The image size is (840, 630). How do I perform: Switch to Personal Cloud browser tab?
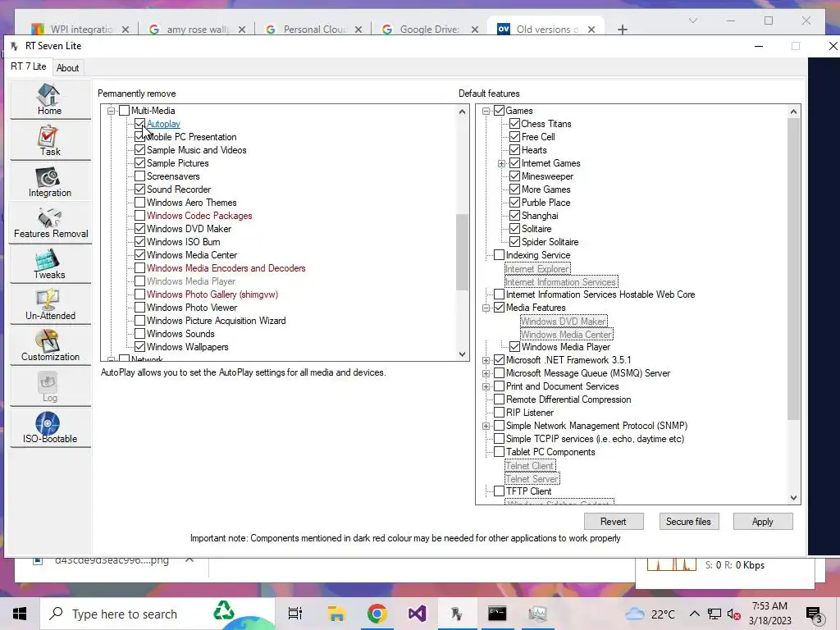(313, 30)
